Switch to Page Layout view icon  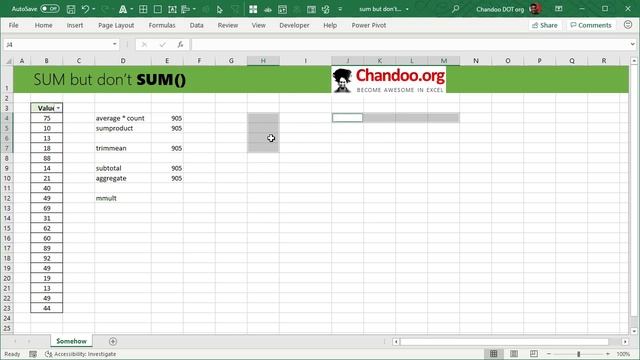(514, 354)
